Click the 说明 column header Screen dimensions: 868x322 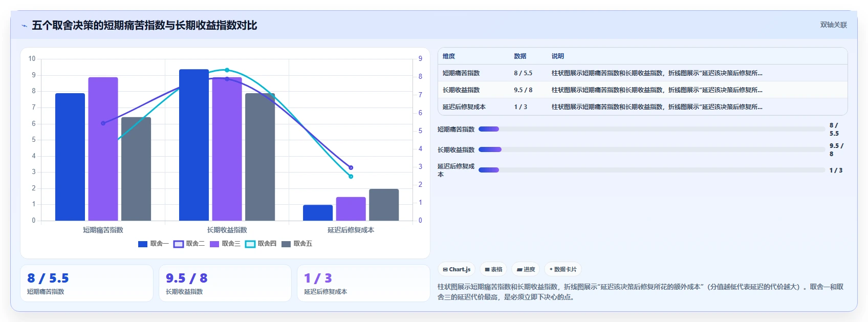(558, 56)
